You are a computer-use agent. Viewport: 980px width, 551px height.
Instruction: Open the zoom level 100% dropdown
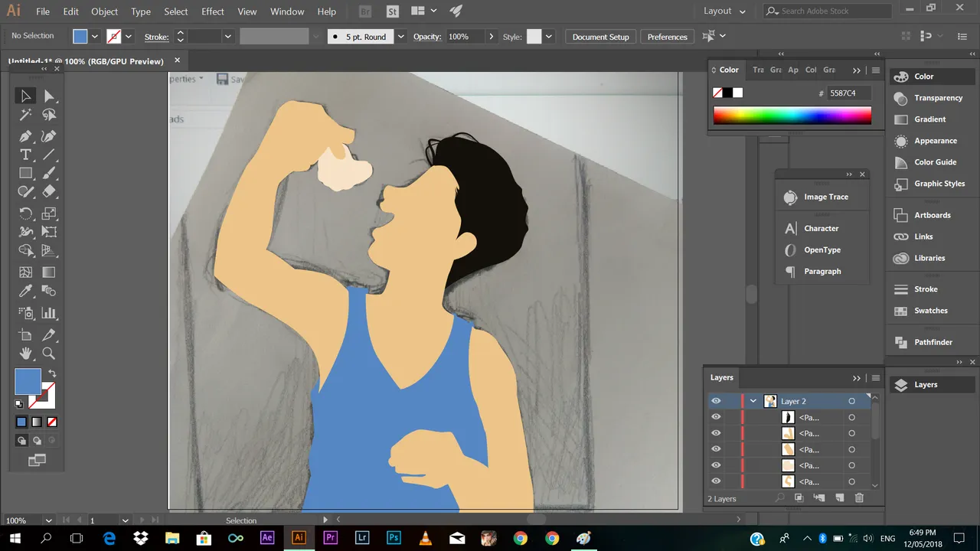[49, 520]
